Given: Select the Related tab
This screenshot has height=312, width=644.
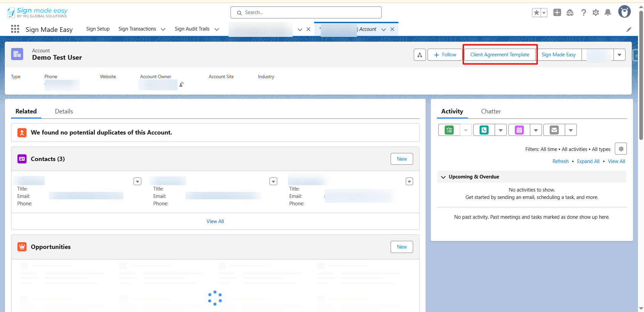Looking at the screenshot, I should coord(26,111).
